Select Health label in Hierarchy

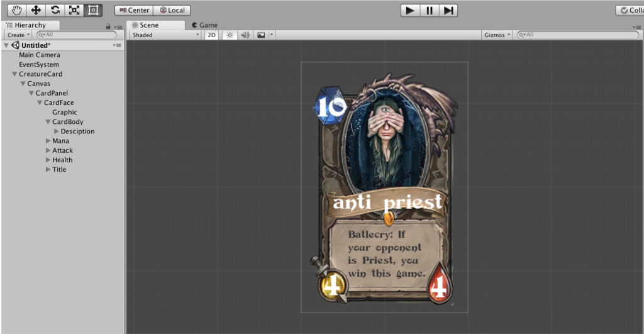[x=62, y=160]
